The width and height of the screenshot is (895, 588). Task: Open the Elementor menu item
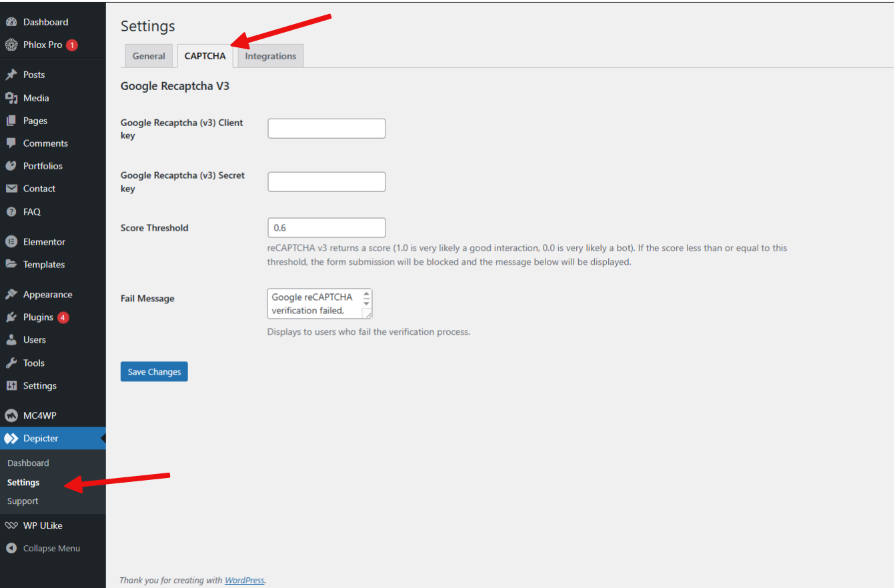[x=44, y=242]
